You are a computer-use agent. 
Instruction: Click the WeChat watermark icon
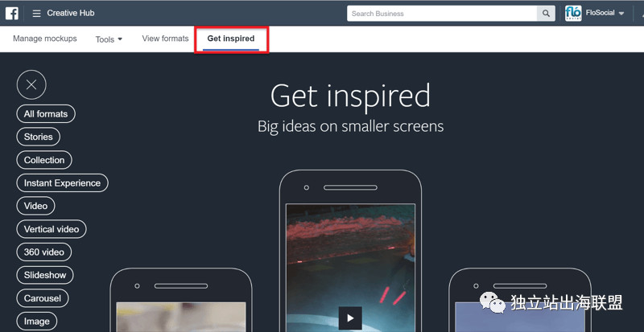(493, 303)
